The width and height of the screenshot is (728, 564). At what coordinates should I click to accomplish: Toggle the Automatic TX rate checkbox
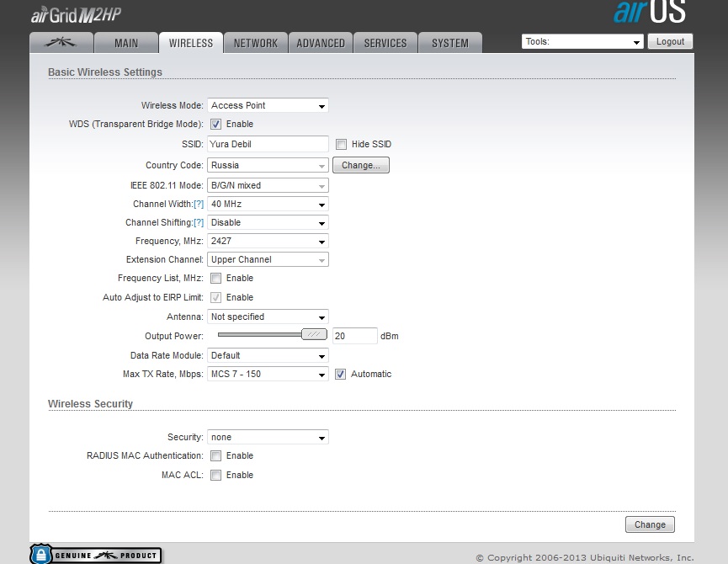click(x=340, y=374)
